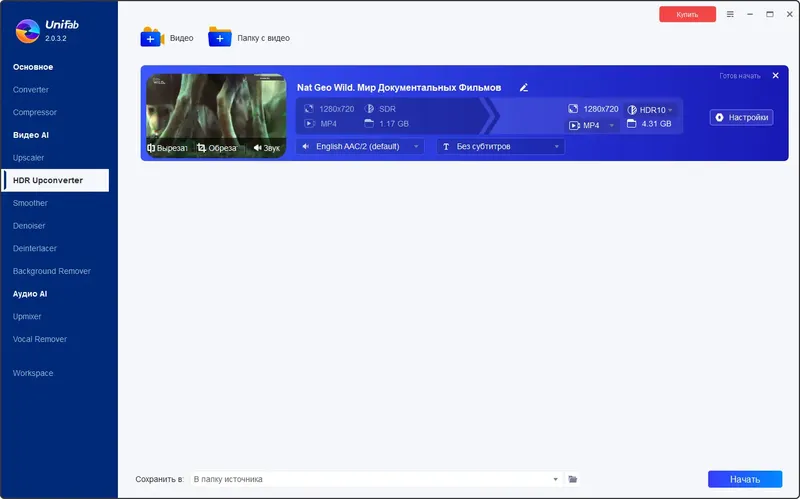Screen dimensions: 800x499
Task: Open the Denoiser module
Action: click(x=29, y=226)
